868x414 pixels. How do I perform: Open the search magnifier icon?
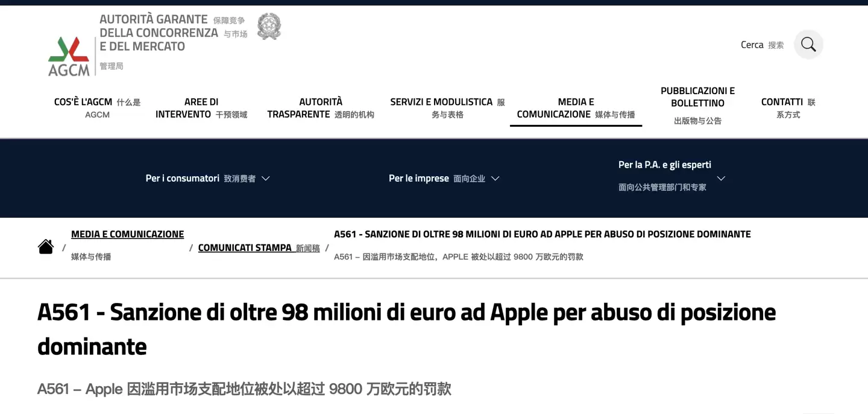[808, 44]
